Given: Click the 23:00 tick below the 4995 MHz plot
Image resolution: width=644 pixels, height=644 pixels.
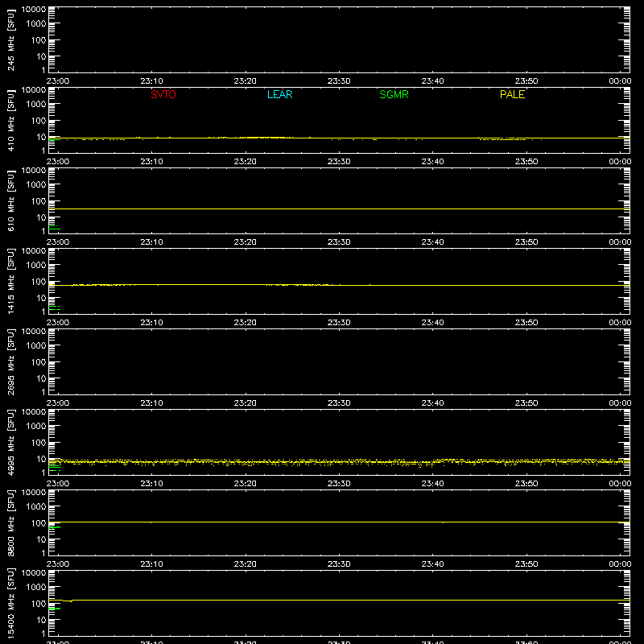Looking at the screenshot, I should [x=58, y=484].
